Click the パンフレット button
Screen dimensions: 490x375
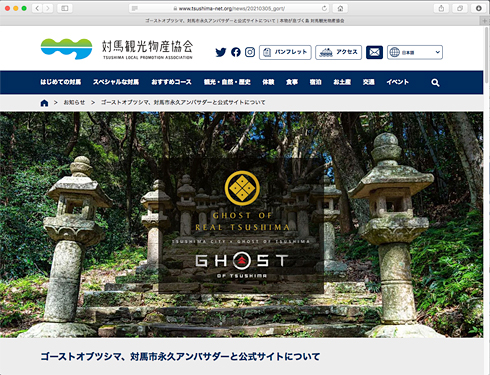(x=285, y=52)
